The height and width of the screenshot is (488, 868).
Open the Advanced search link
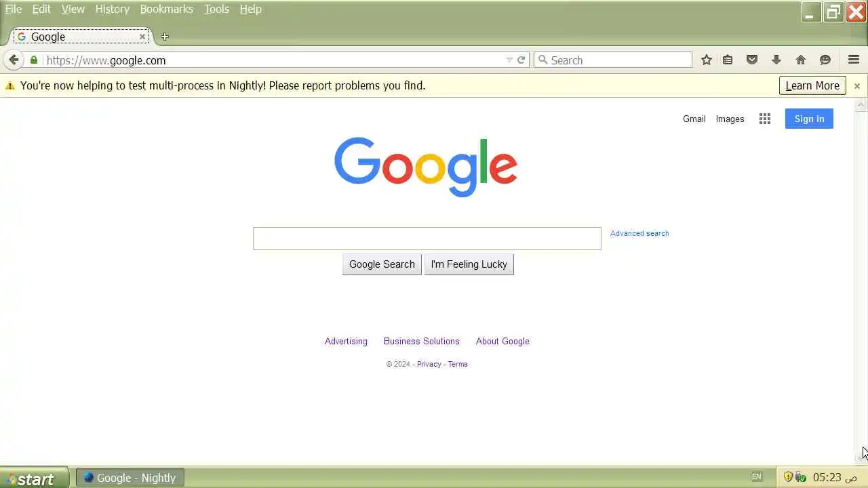639,233
